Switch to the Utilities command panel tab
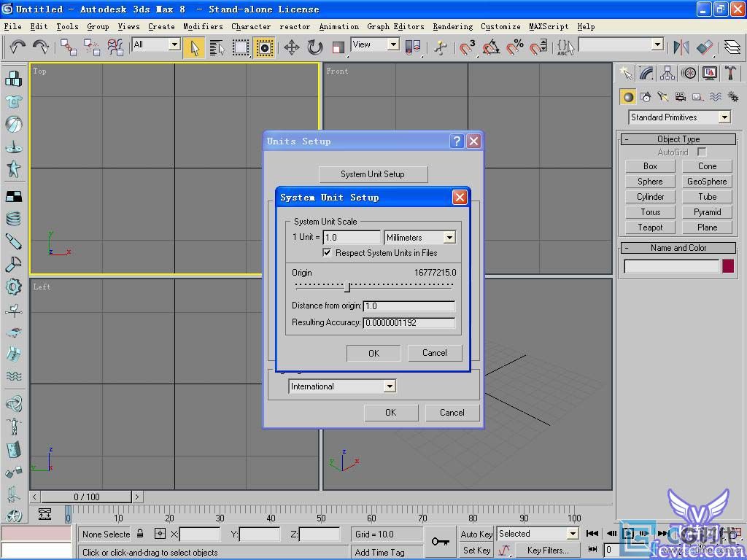The height and width of the screenshot is (560, 747). [730, 73]
